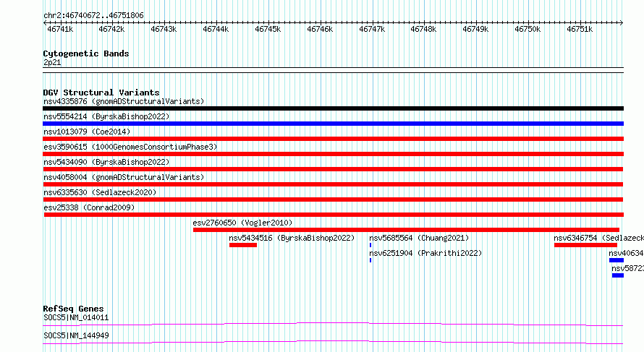Image resolution: width=644 pixels, height=352 pixels.
Task: Click the tiny blue nsv6251904 marker
Action: 370,260
